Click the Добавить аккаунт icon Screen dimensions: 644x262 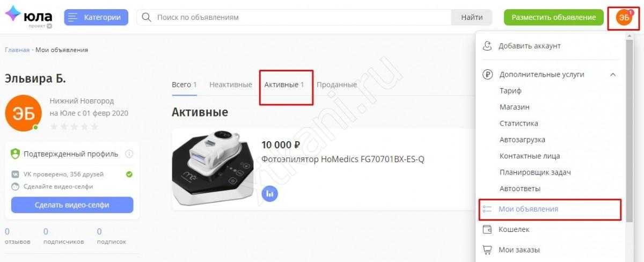(487, 46)
